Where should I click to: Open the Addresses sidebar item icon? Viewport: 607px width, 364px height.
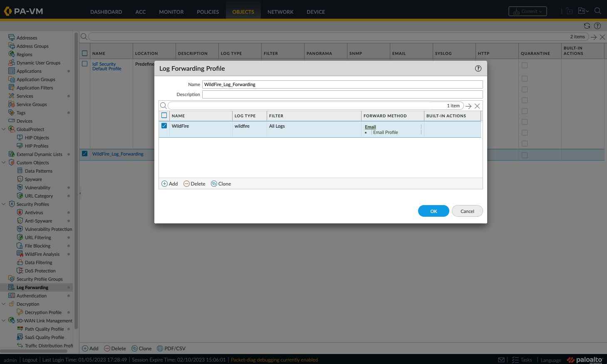click(12, 37)
